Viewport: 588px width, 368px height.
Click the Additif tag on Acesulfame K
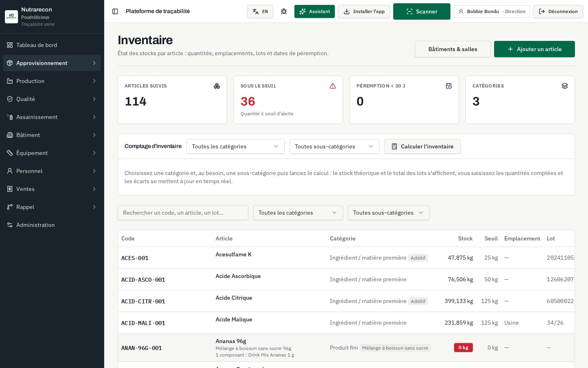(418, 258)
